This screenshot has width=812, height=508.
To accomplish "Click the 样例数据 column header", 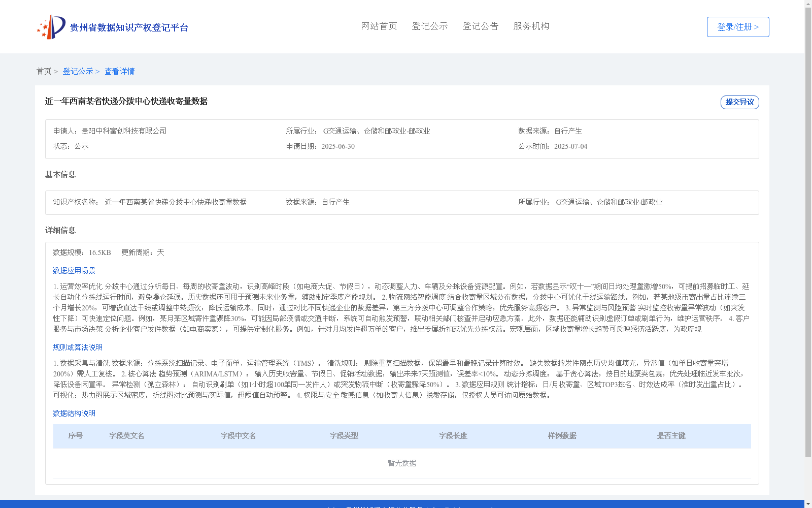I will click(x=562, y=436).
